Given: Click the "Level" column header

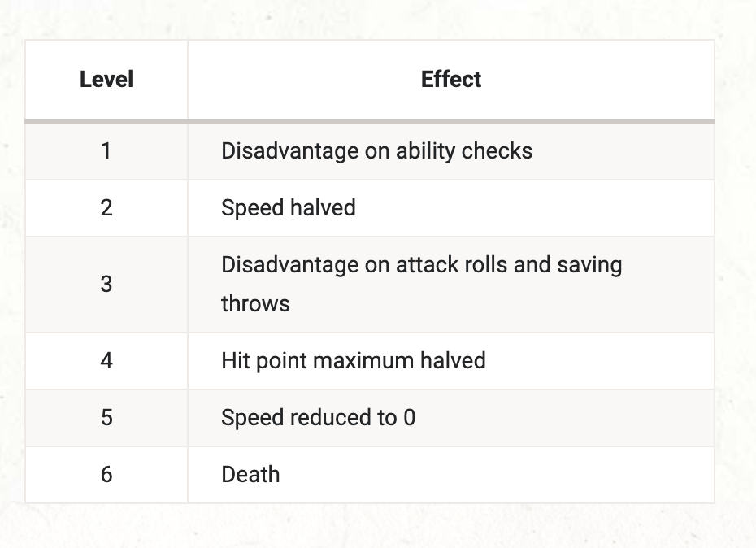Looking at the screenshot, I should [x=106, y=80].
